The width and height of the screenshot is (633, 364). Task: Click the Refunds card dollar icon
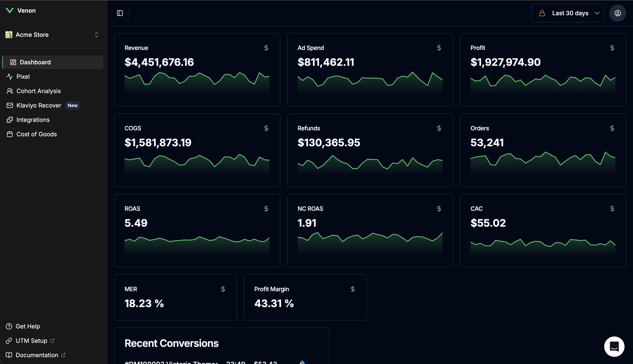(439, 128)
